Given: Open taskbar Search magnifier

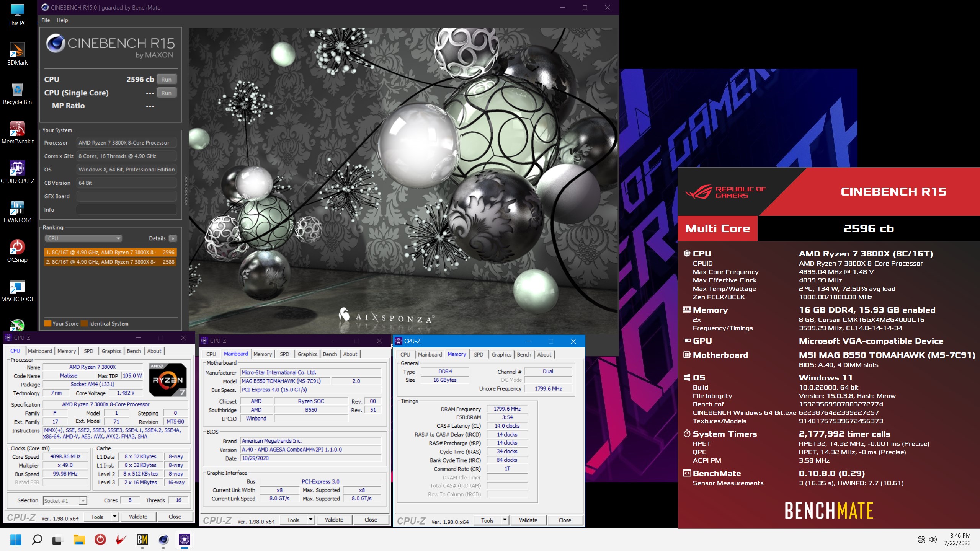Looking at the screenshot, I should 37,540.
